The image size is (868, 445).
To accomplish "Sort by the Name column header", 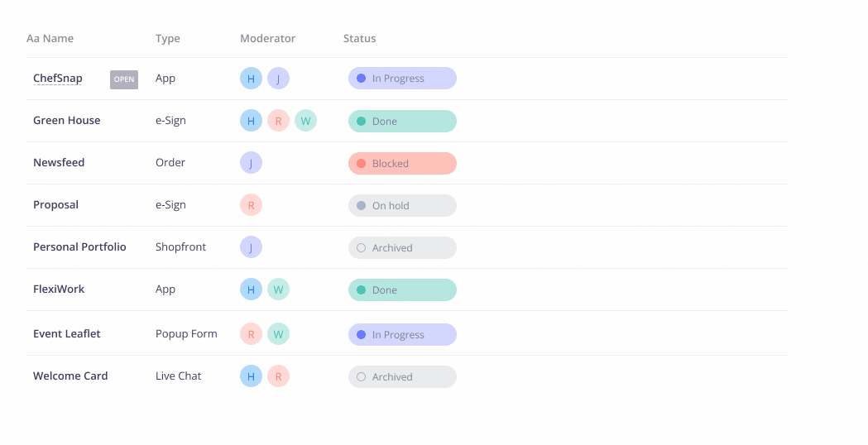I will tap(50, 39).
